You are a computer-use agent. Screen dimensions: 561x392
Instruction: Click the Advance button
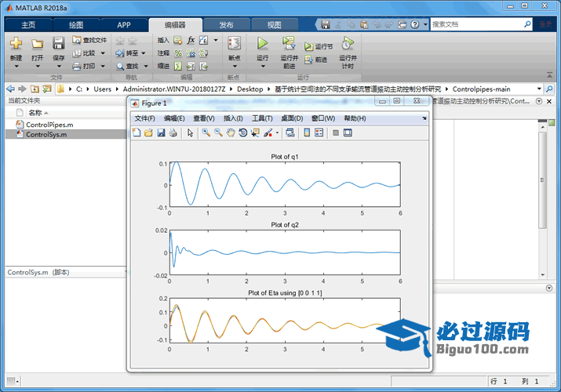(x=316, y=60)
